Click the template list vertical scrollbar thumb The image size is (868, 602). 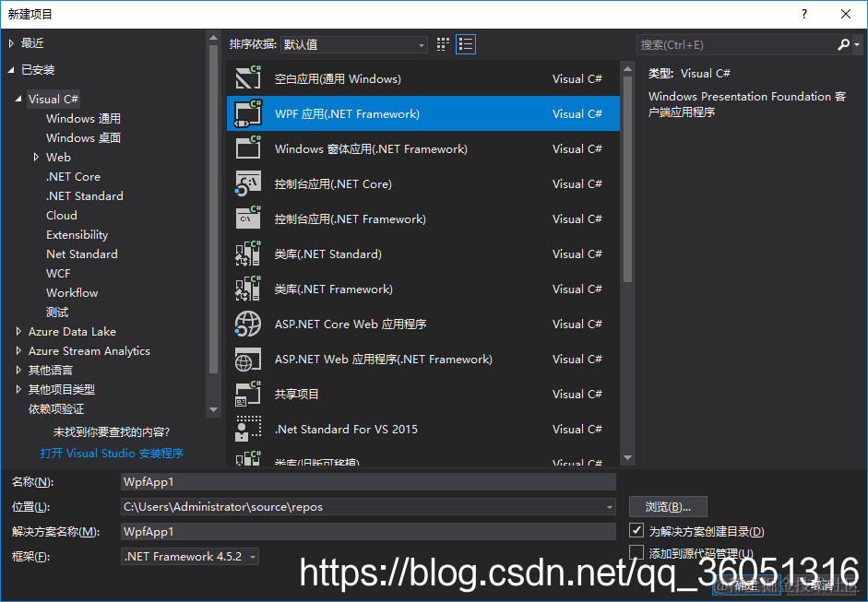[628, 179]
